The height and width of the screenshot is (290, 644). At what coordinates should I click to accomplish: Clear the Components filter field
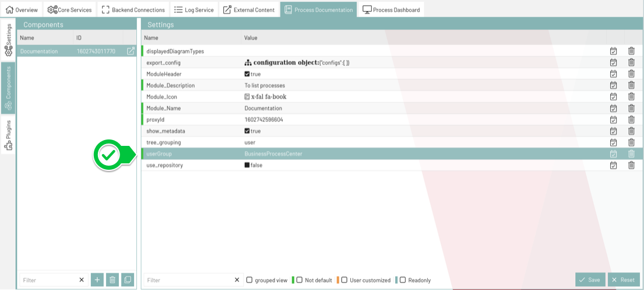coord(82,279)
